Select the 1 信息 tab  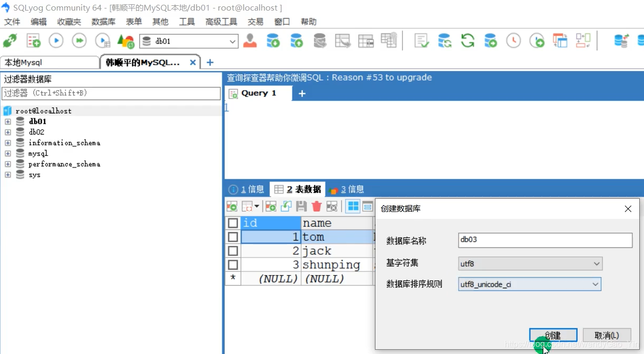[246, 189]
